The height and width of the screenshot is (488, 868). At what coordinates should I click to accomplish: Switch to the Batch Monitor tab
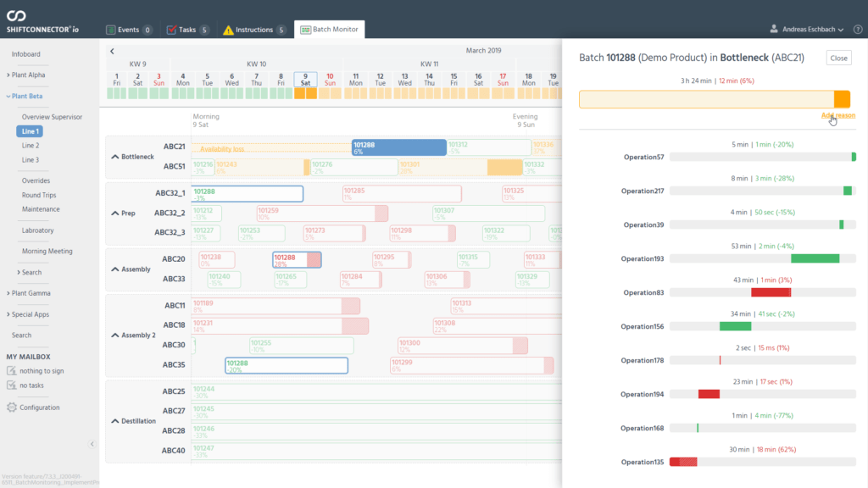click(330, 30)
